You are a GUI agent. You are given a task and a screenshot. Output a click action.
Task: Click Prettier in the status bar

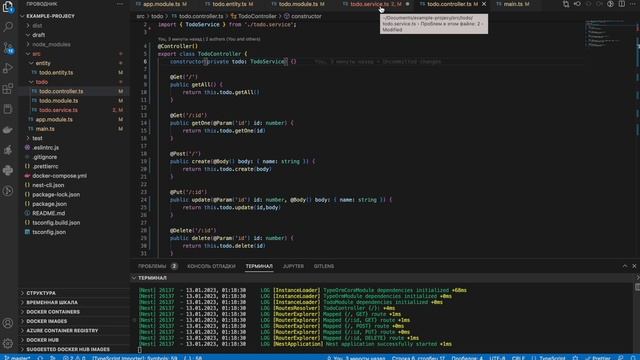[598, 358]
